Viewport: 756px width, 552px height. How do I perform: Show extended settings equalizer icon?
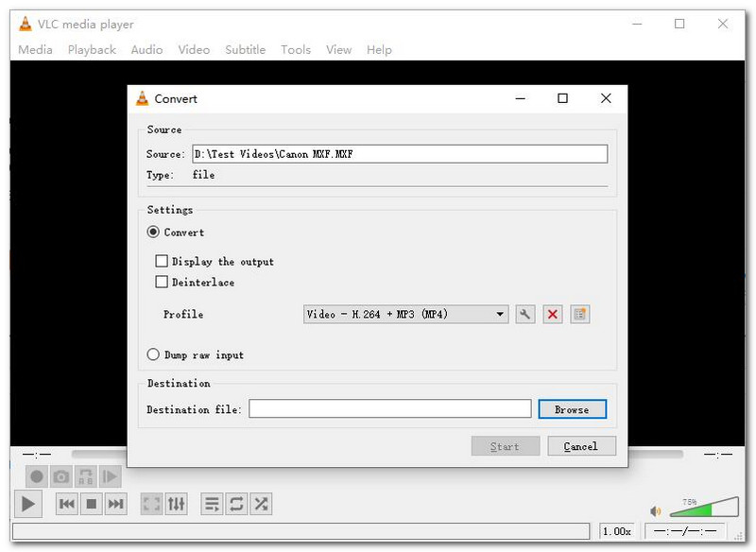pyautogui.click(x=176, y=504)
